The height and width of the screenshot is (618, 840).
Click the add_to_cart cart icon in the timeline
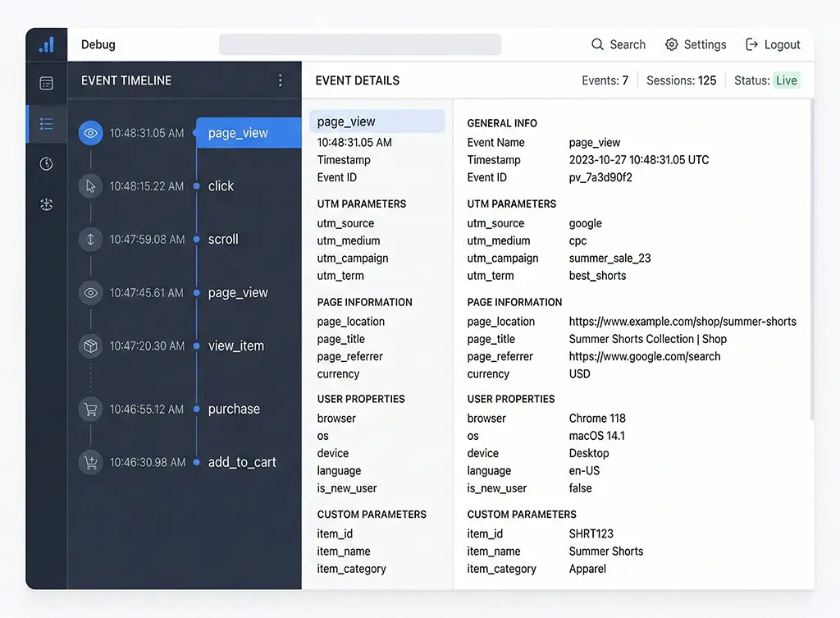click(90, 462)
